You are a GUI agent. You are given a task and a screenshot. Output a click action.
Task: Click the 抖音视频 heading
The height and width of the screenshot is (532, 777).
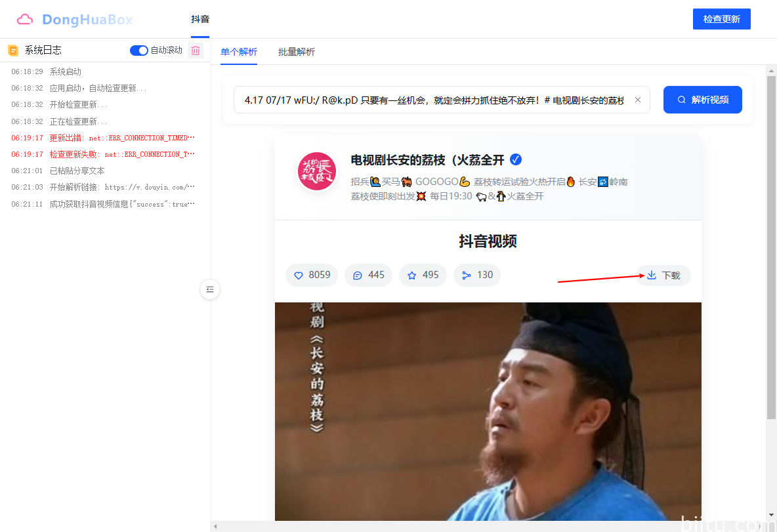(488, 241)
